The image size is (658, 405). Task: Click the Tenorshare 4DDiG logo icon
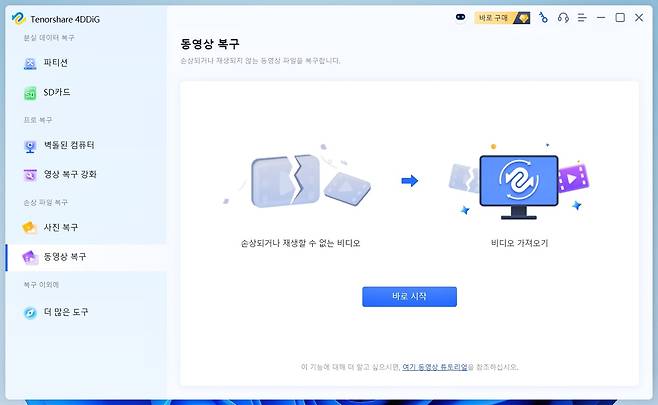(x=18, y=18)
